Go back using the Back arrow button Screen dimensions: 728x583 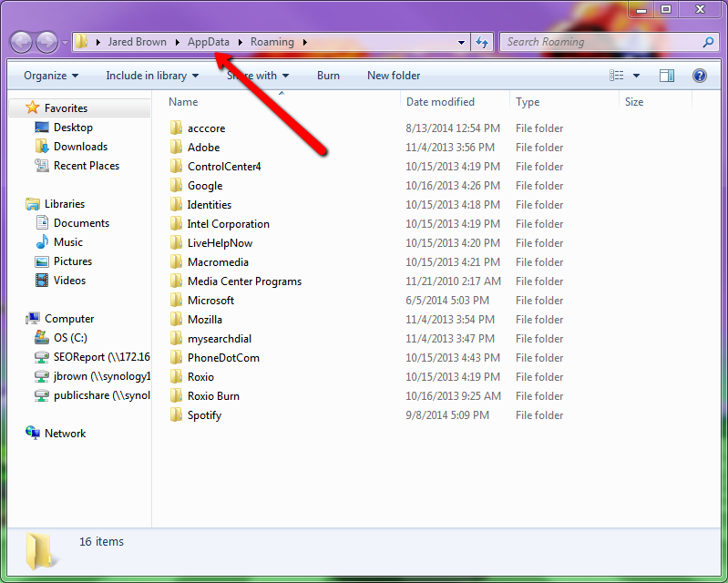click(x=21, y=42)
